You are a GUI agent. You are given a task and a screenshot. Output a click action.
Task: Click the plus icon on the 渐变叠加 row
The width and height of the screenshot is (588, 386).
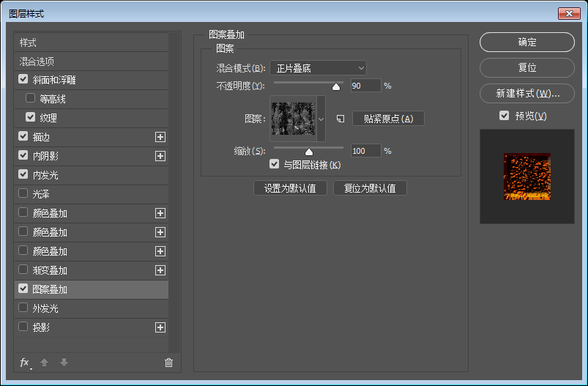[160, 270]
